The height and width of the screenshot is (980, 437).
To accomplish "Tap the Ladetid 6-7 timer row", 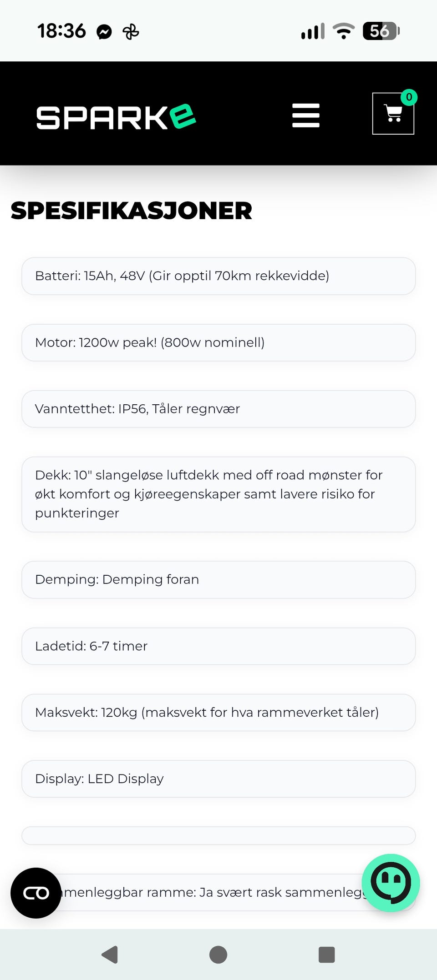I will pos(218,646).
